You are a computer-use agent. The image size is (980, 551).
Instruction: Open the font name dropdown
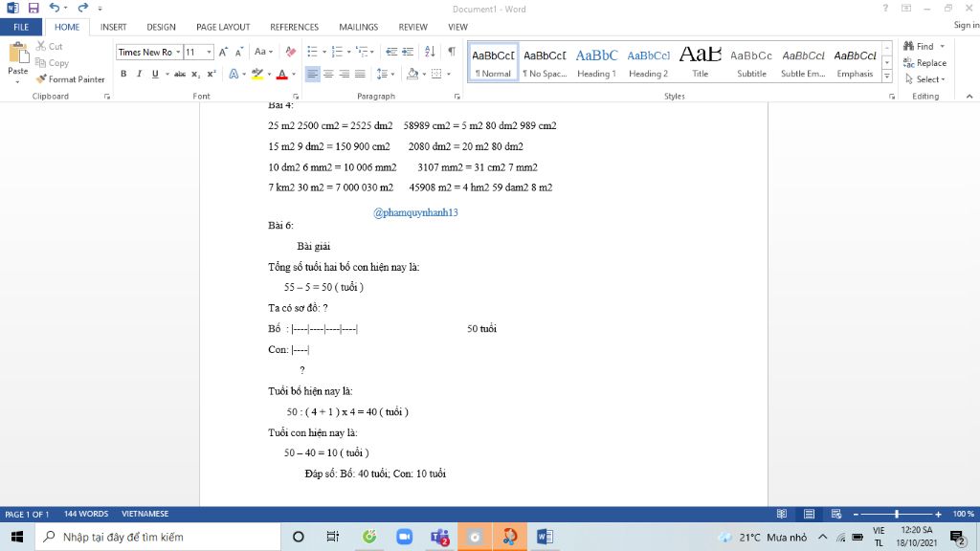[178, 52]
